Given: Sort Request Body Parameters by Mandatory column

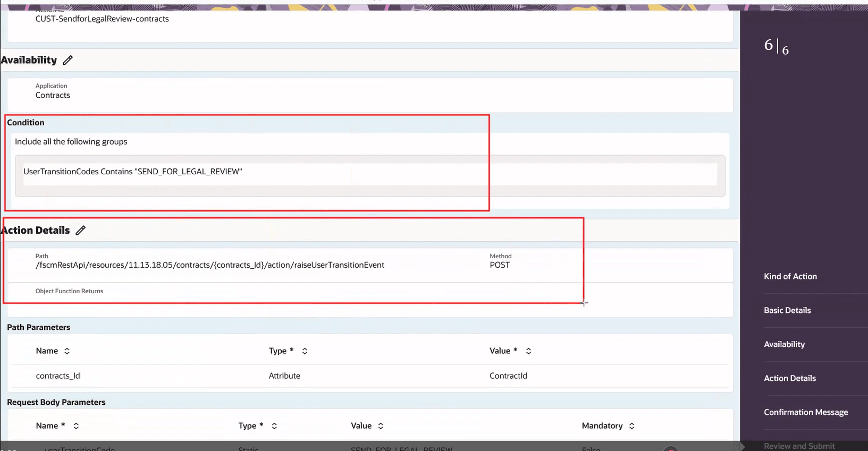Looking at the screenshot, I should click(x=631, y=426).
